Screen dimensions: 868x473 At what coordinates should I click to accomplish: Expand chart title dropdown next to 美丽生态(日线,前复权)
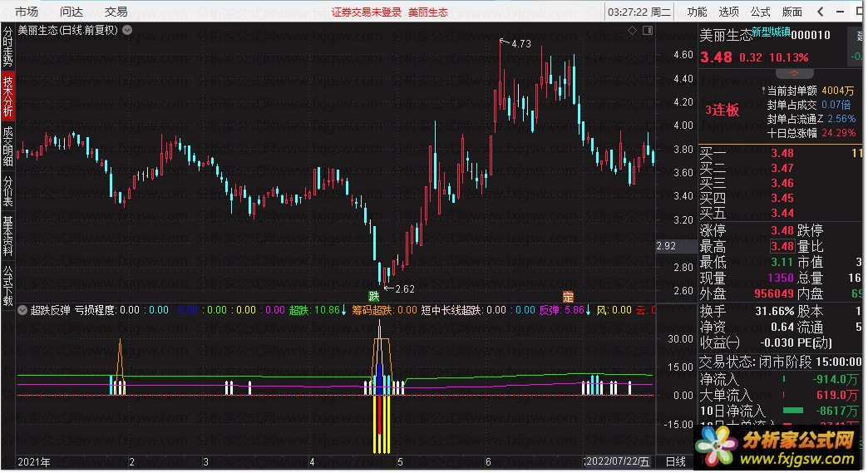[x=127, y=30]
